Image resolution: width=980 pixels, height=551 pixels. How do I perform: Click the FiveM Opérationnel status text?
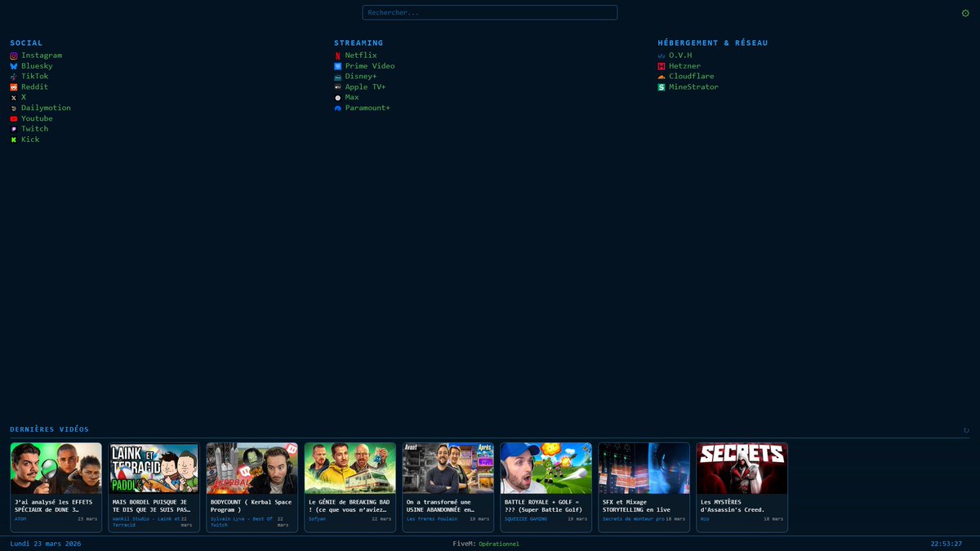click(x=486, y=544)
